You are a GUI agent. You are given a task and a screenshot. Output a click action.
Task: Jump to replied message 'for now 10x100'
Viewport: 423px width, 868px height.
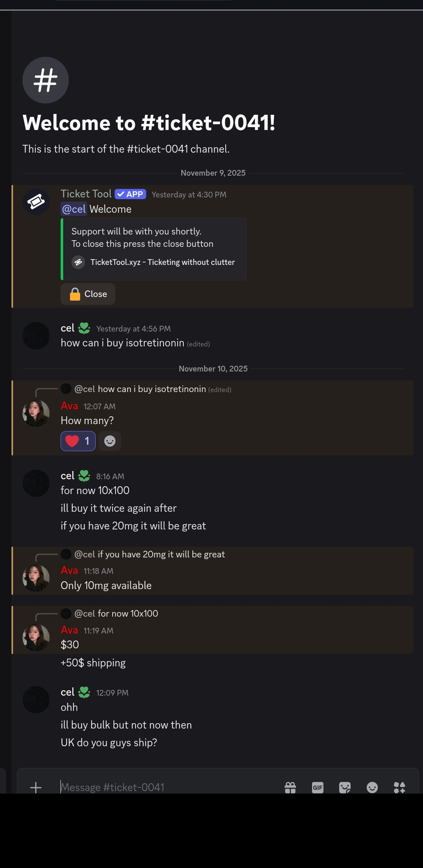tap(127, 613)
